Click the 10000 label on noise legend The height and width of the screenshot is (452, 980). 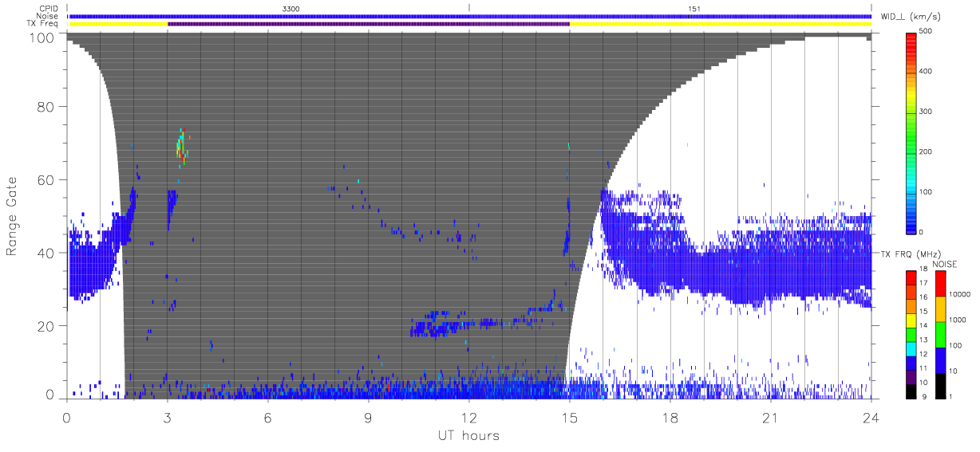point(960,295)
